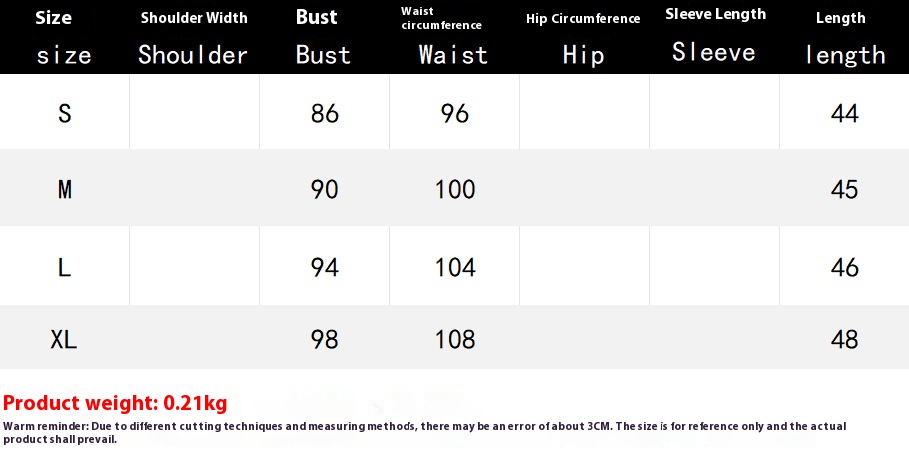Click the Warm reminder note text
This screenshot has height=457, width=909.
pos(425,432)
